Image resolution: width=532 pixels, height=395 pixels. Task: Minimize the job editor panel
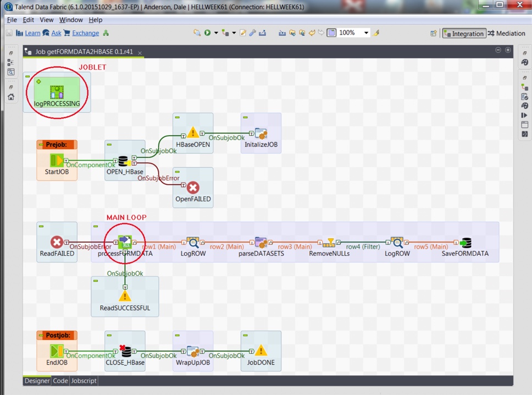point(498,50)
